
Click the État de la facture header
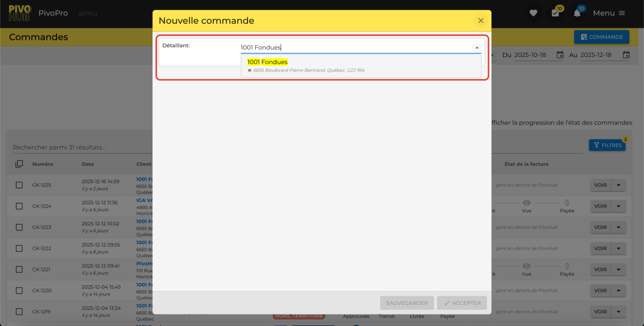click(x=526, y=164)
